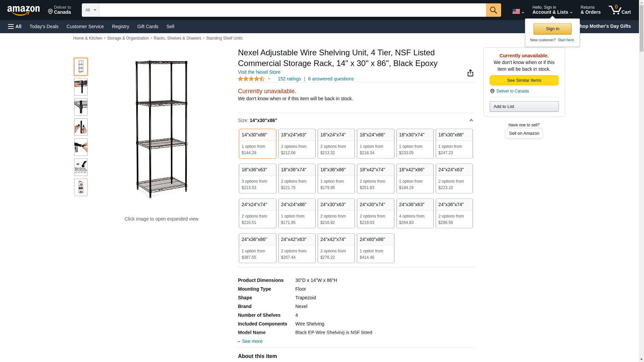This screenshot has width=644, height=362.
Task: Click the search input field
Action: (x=292, y=10)
